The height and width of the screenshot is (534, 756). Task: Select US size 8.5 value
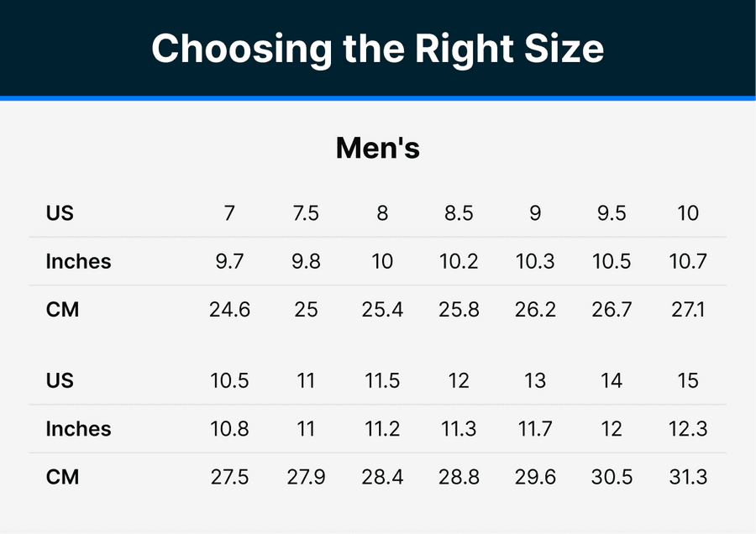(459, 213)
